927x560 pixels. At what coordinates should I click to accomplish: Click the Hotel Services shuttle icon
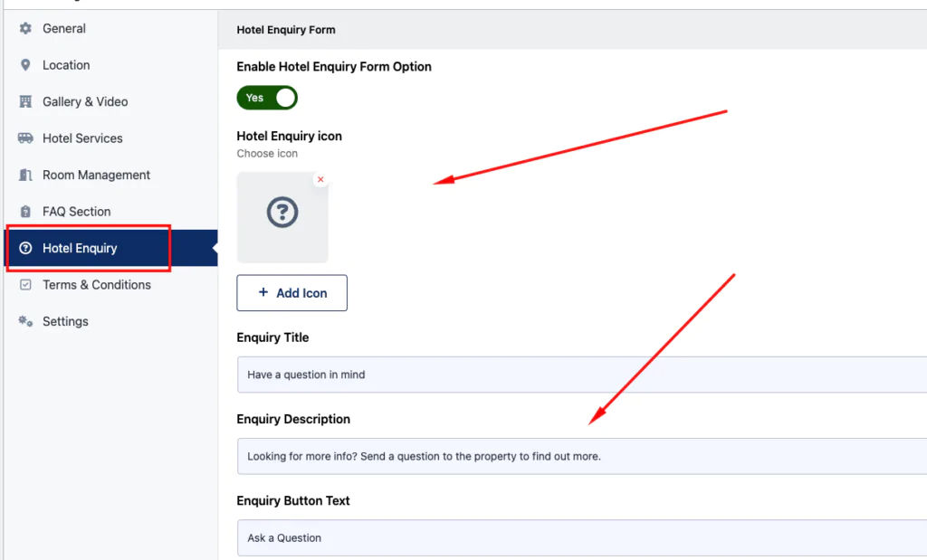(25, 138)
